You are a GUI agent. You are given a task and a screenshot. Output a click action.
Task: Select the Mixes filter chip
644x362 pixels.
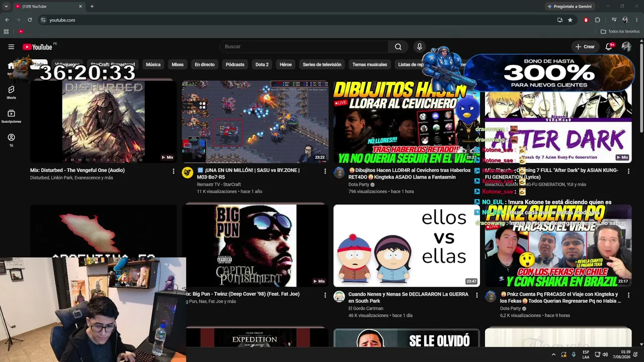(x=178, y=64)
